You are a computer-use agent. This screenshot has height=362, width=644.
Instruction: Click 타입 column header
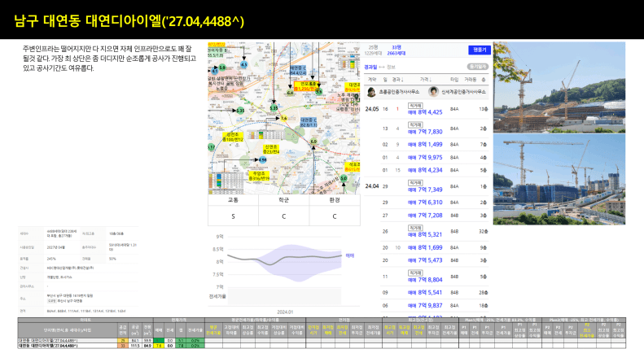(454, 79)
